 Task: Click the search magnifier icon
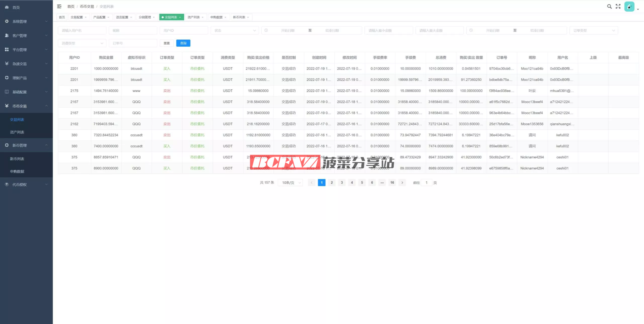[x=609, y=7]
